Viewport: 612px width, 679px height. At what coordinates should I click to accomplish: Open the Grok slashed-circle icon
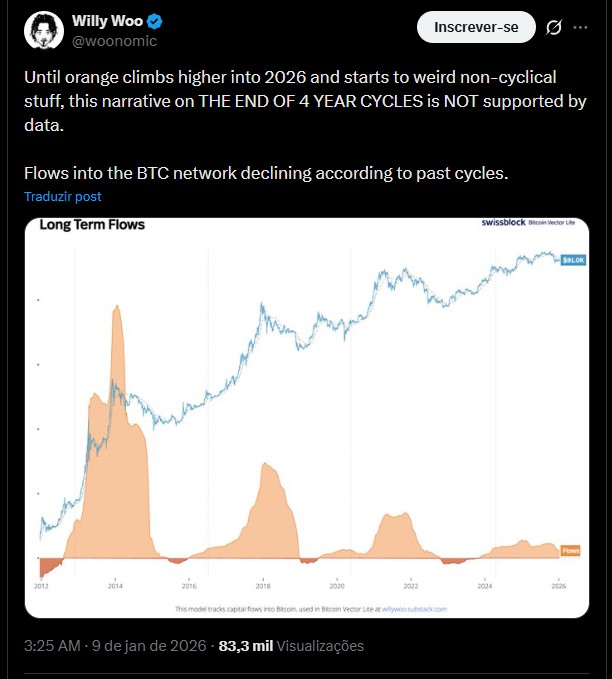553,28
